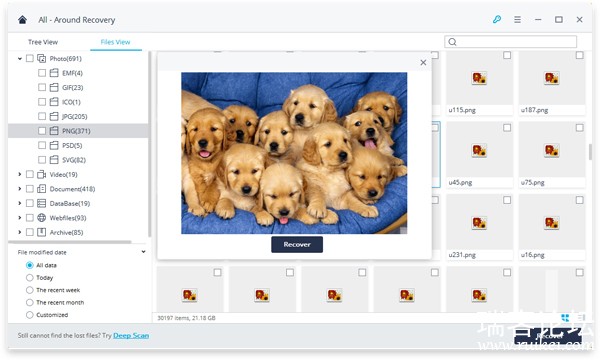Click the puppies preview image
This screenshot has height=360, width=600.
pyautogui.click(x=294, y=153)
